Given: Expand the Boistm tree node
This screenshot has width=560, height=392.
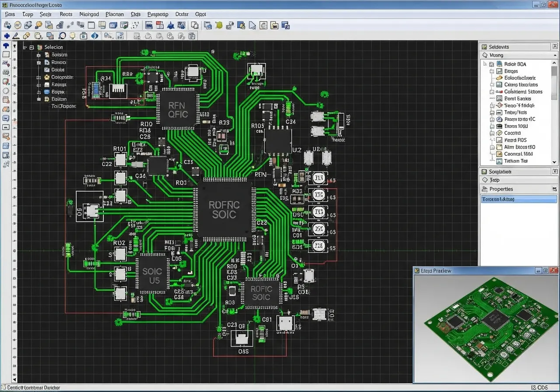Looking at the screenshot, I should pyautogui.click(x=38, y=55).
